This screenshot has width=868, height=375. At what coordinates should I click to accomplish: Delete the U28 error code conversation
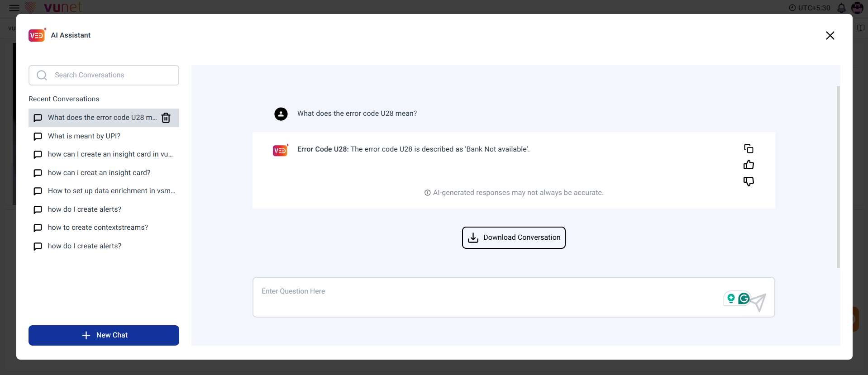point(166,118)
